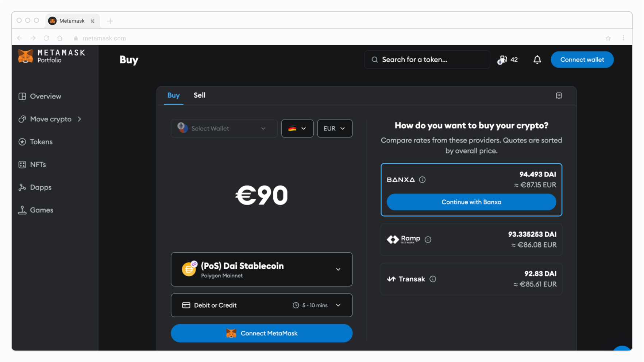644x362 pixels.
Task: Open the Dapps section
Action: [35, 187]
